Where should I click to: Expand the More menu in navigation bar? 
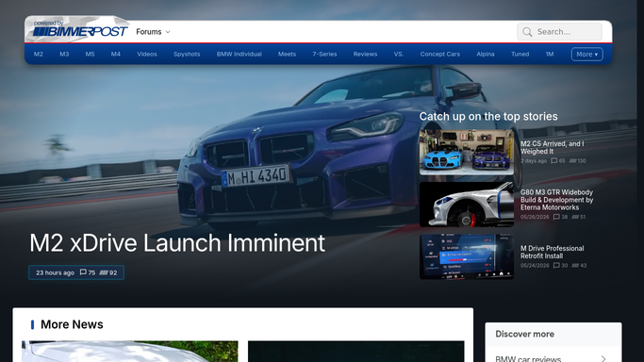coord(586,54)
